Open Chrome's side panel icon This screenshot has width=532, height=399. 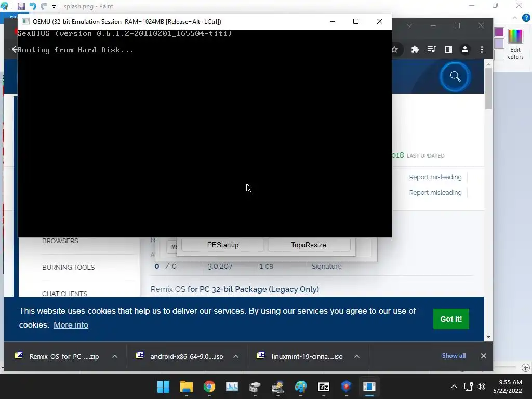click(x=448, y=49)
